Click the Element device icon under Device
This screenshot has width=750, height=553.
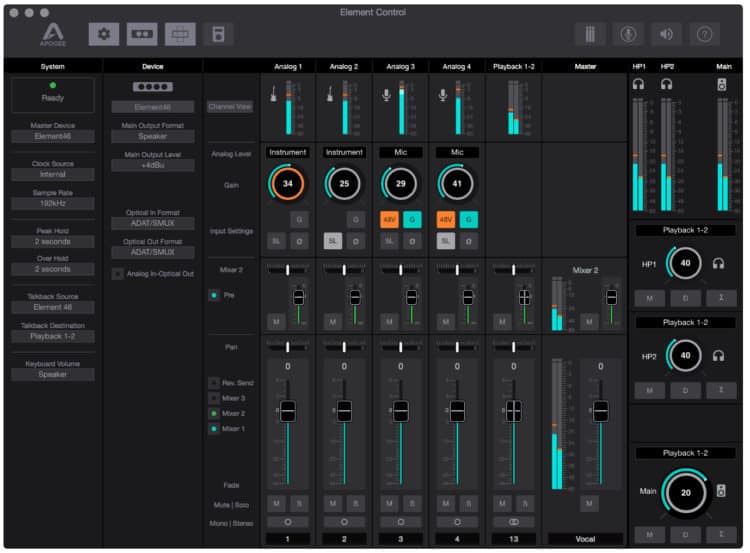(153, 87)
